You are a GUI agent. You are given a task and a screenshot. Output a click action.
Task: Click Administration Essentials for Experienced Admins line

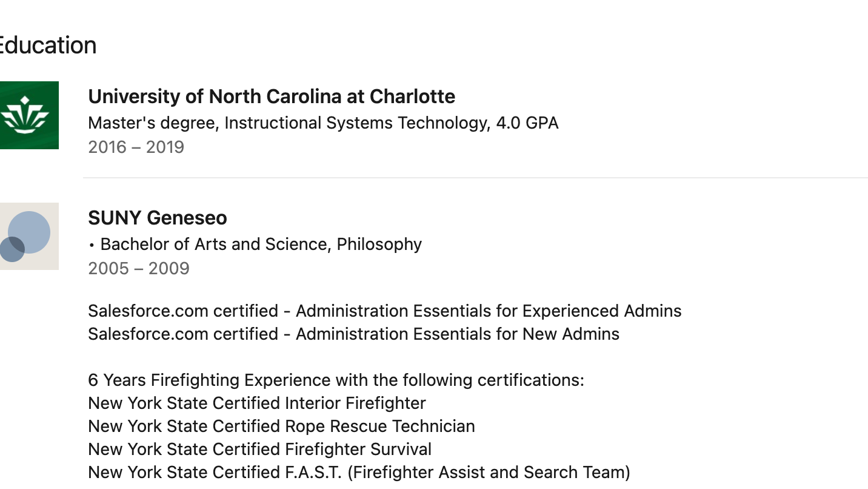coord(385,311)
